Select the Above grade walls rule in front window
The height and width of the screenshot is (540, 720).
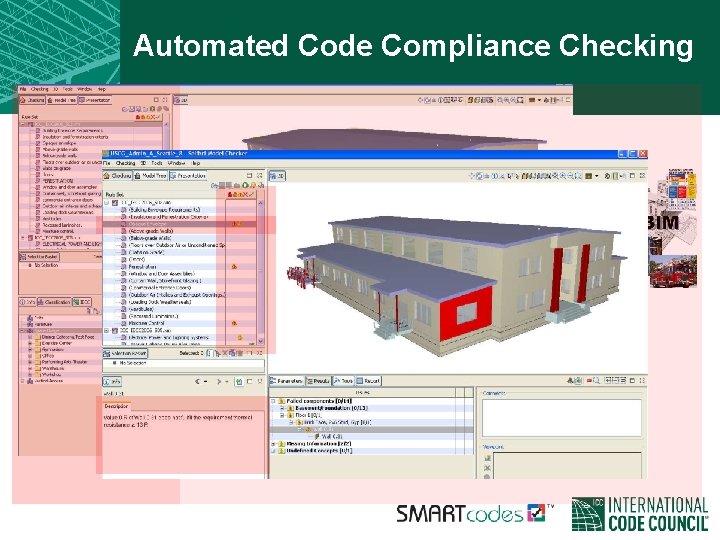(x=151, y=231)
